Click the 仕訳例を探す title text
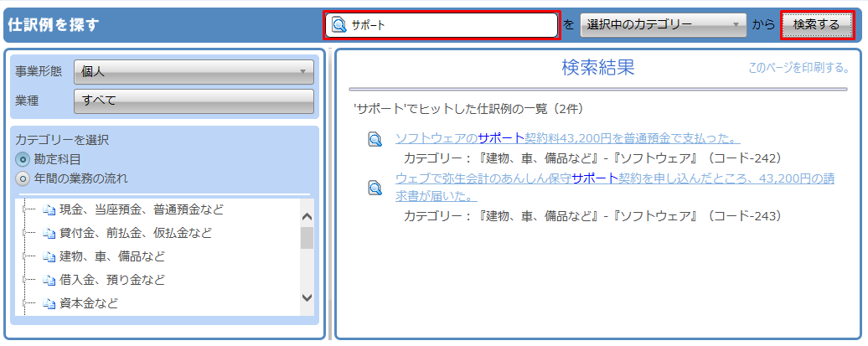 pyautogui.click(x=54, y=25)
